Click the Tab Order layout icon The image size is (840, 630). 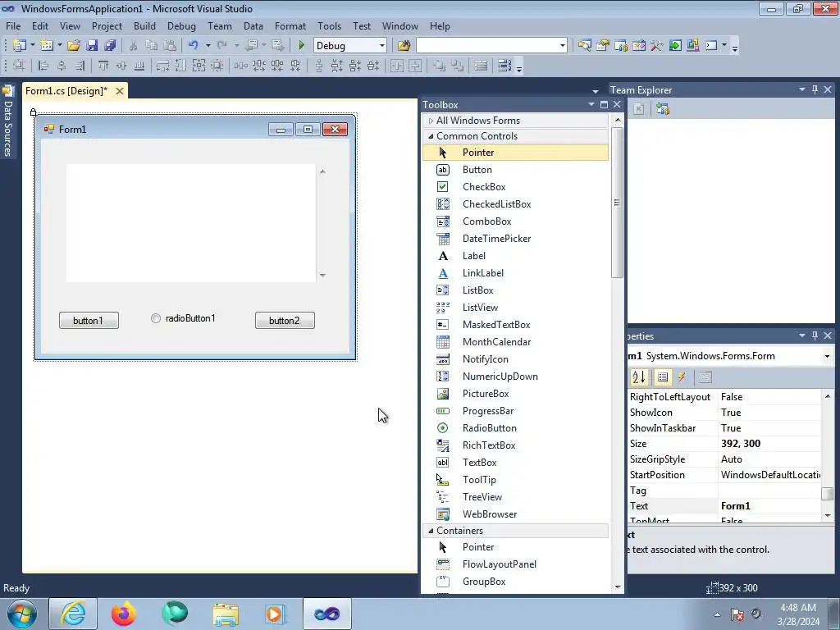(x=504, y=66)
